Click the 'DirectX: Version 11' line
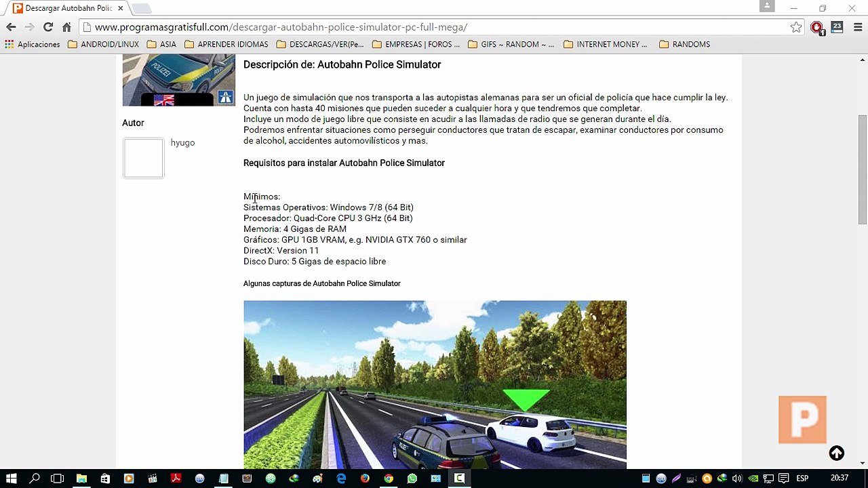Viewport: 868px width, 488px height. coord(281,251)
